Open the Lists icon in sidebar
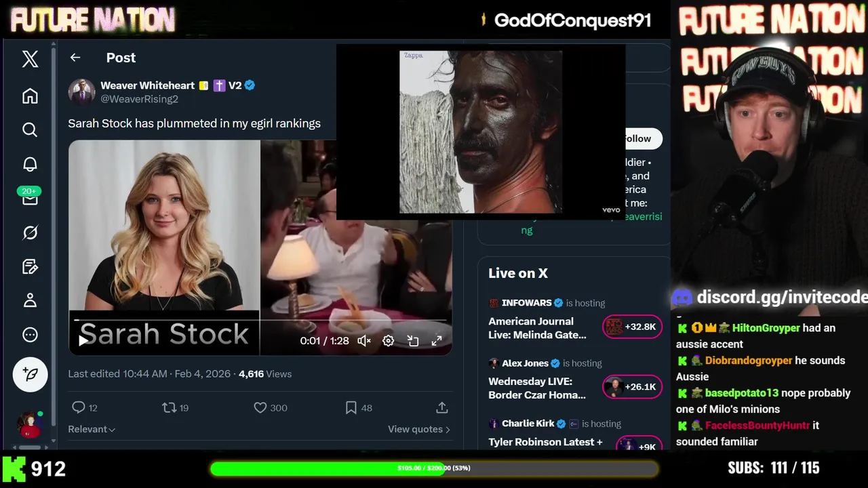The width and height of the screenshot is (868, 488). tap(30, 266)
